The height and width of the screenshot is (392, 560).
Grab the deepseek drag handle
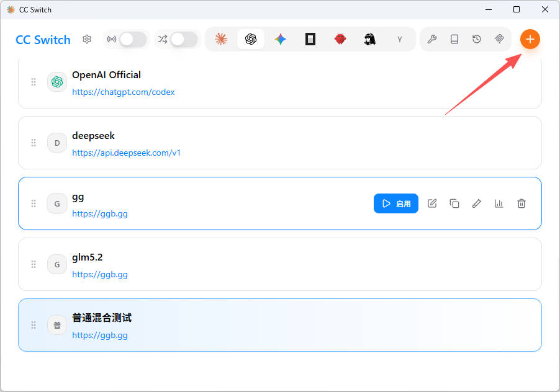pos(34,143)
